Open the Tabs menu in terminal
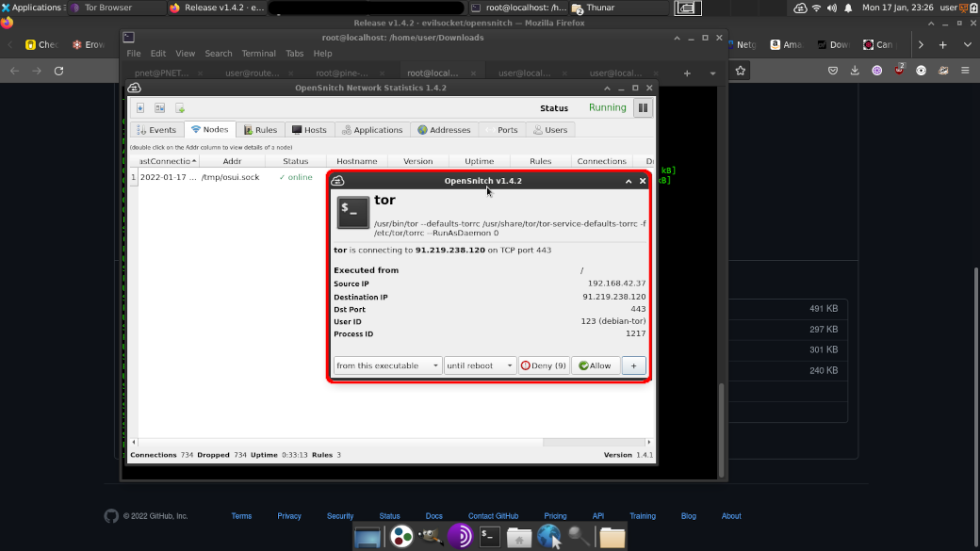980x551 pixels. (x=294, y=54)
